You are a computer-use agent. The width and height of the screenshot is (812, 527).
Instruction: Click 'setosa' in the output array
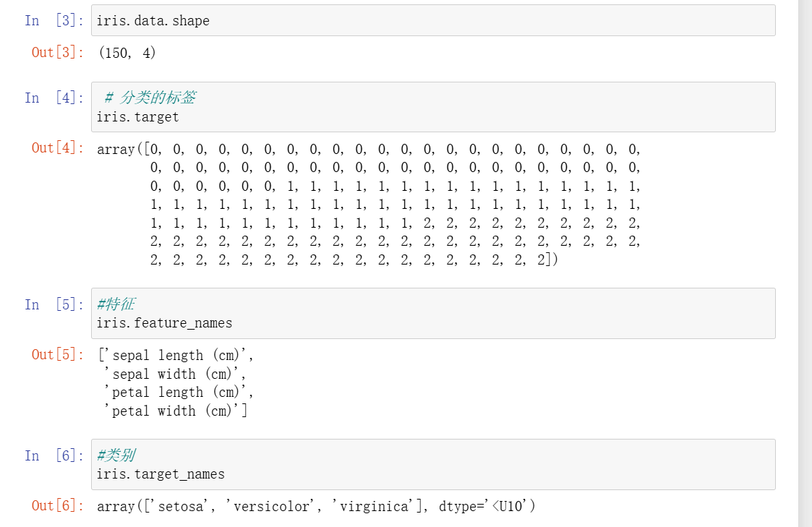point(180,506)
